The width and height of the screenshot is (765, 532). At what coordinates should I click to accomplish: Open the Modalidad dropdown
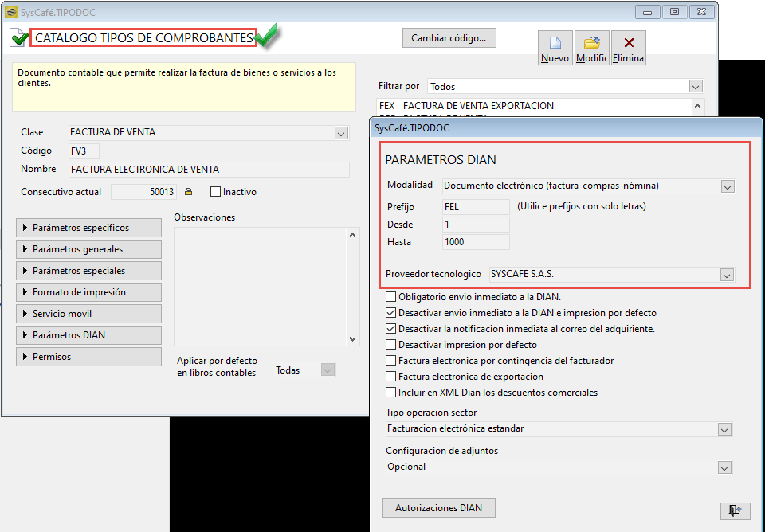coord(728,186)
